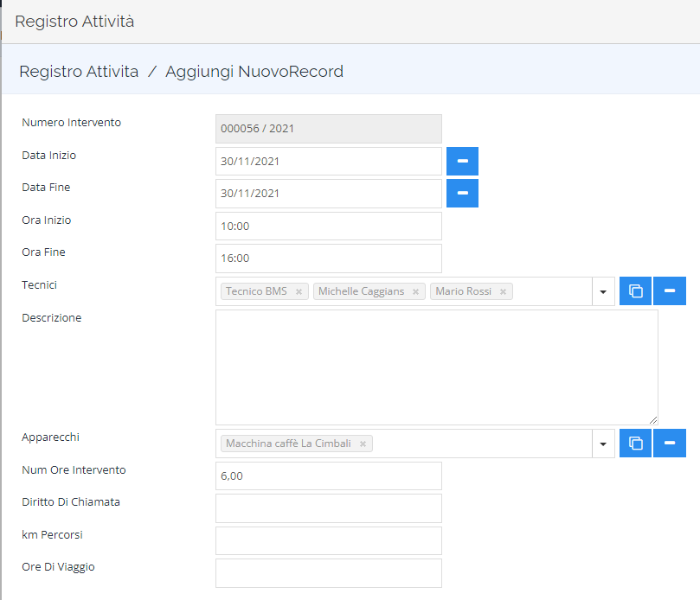Click the Mario Rossi tag label
700x600 pixels.
(x=464, y=291)
